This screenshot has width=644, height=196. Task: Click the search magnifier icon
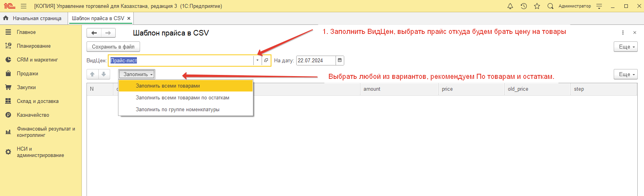tap(550, 6)
